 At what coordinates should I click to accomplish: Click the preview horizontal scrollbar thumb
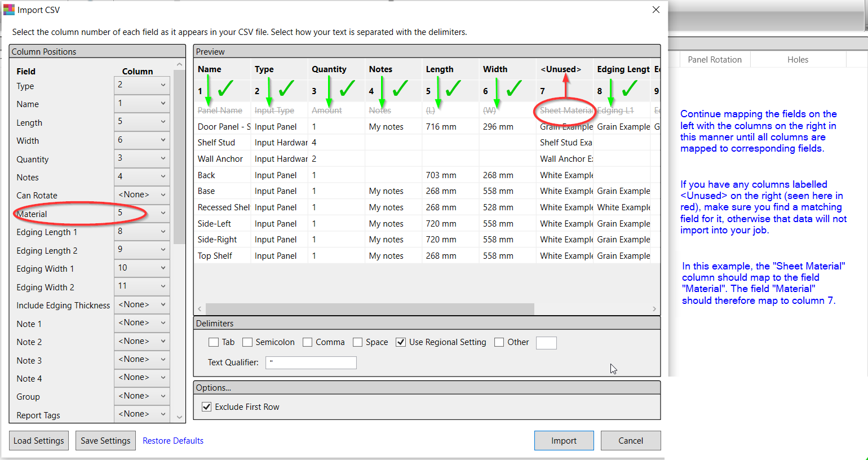point(370,309)
